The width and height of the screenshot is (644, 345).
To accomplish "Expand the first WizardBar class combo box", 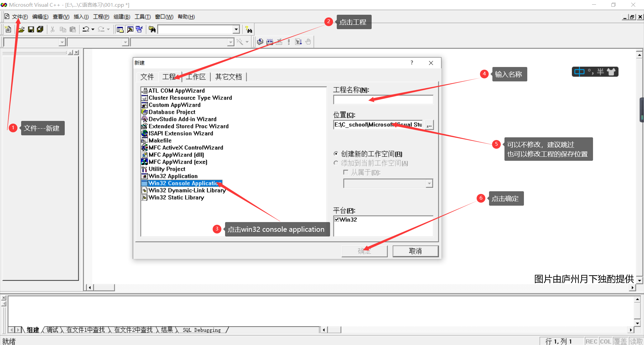I will coord(62,42).
